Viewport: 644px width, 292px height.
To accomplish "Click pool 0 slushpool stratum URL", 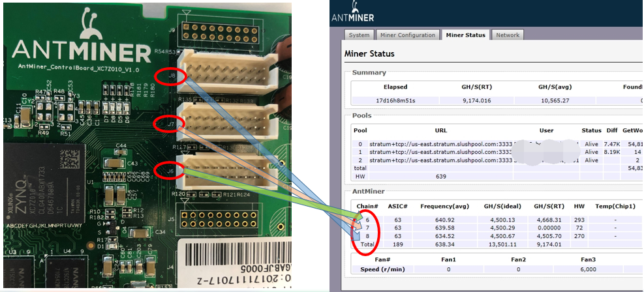I will coord(440,144).
